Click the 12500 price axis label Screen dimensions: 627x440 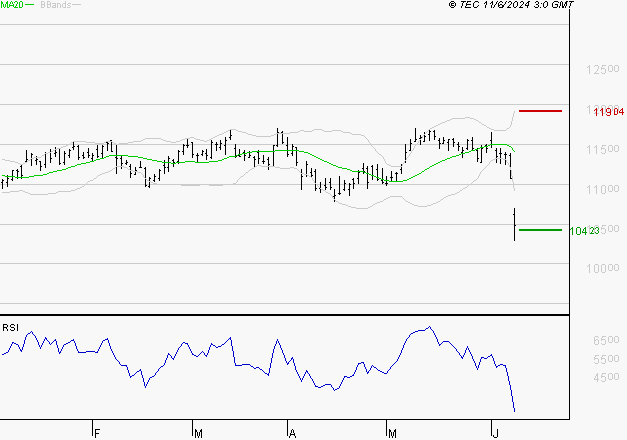pos(603,69)
